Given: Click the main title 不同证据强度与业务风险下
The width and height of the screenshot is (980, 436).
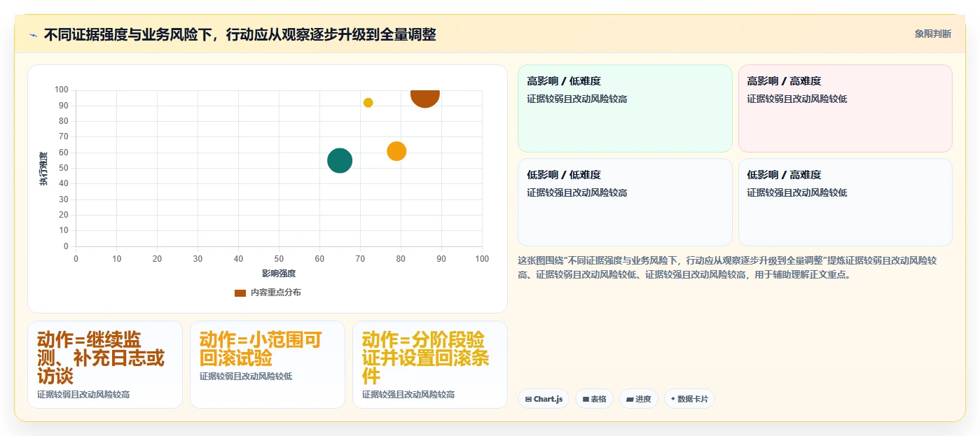Looking at the screenshot, I should tap(240, 34).
